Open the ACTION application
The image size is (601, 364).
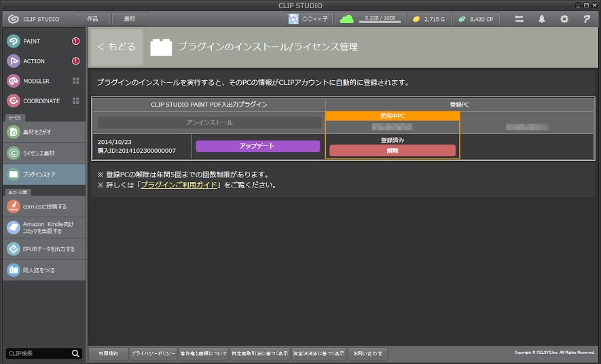(x=25, y=61)
